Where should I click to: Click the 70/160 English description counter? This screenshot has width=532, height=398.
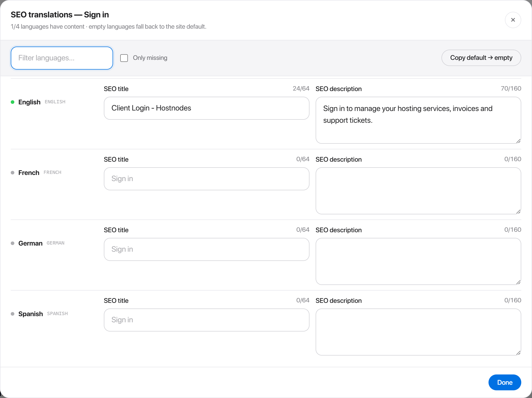pyautogui.click(x=511, y=89)
